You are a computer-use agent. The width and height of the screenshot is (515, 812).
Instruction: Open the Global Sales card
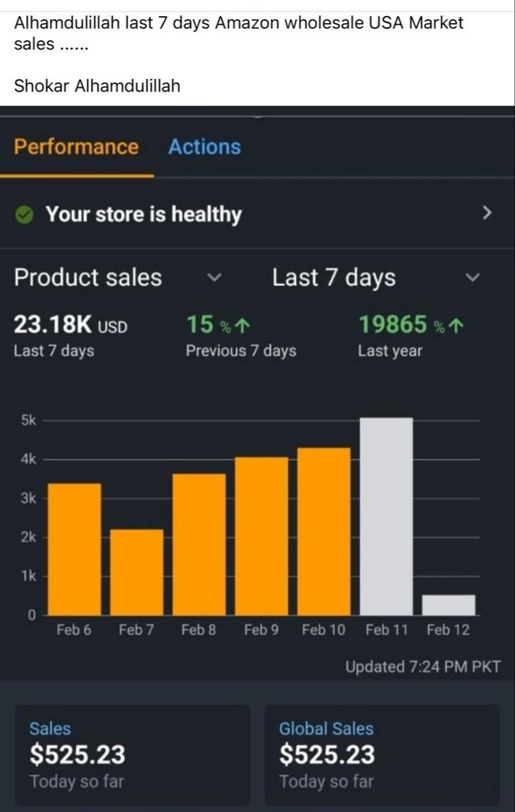383,754
